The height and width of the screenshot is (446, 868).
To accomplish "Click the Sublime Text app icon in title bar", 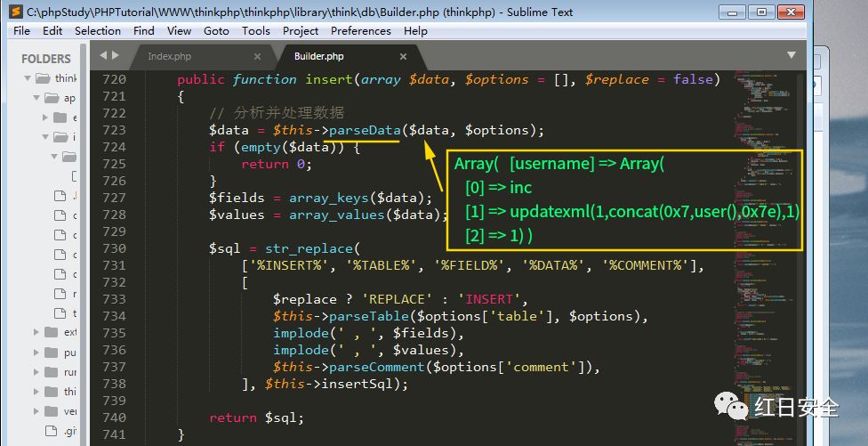I will [x=17, y=12].
